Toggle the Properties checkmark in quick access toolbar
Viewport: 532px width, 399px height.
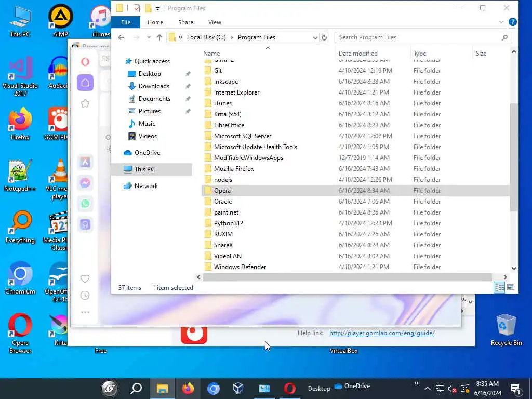point(137,8)
